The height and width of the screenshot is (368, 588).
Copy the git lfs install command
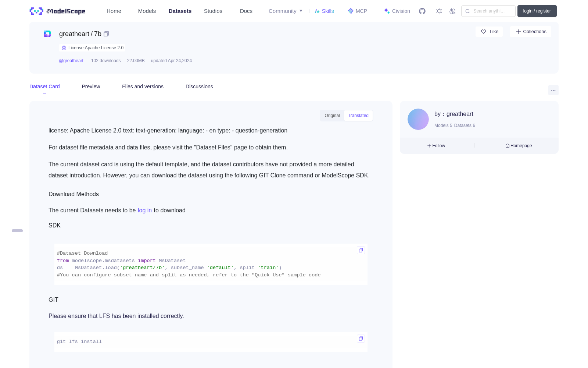361,339
